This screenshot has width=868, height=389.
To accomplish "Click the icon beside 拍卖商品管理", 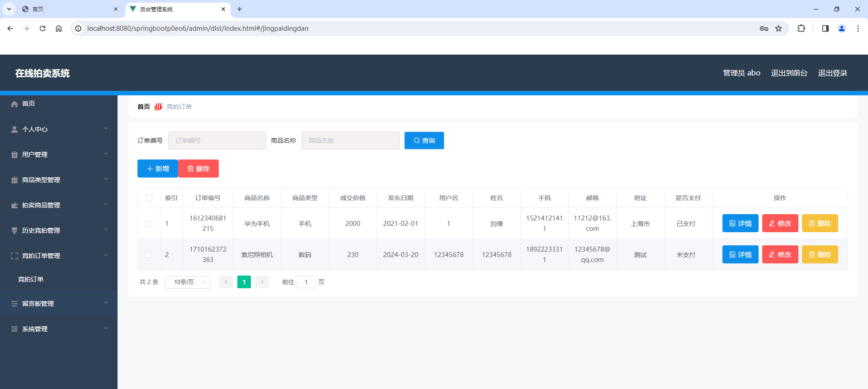I will click(14, 205).
